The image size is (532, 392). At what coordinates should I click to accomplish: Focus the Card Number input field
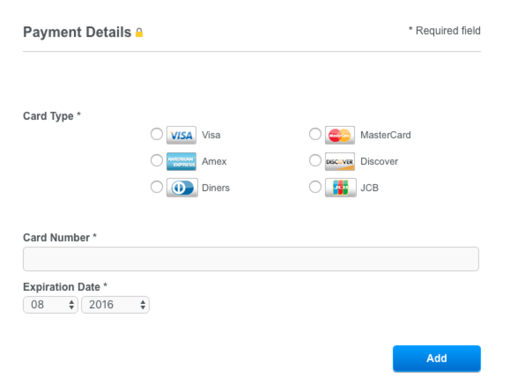click(251, 259)
